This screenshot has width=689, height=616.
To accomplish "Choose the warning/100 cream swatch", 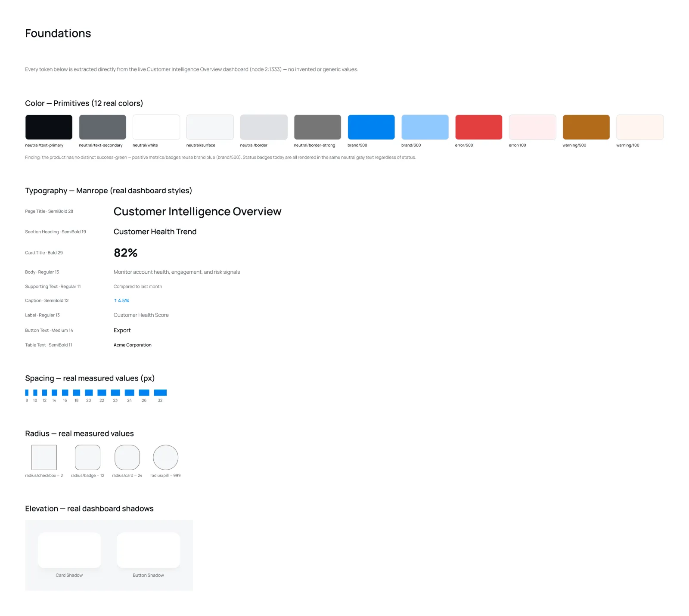I will pos(640,127).
